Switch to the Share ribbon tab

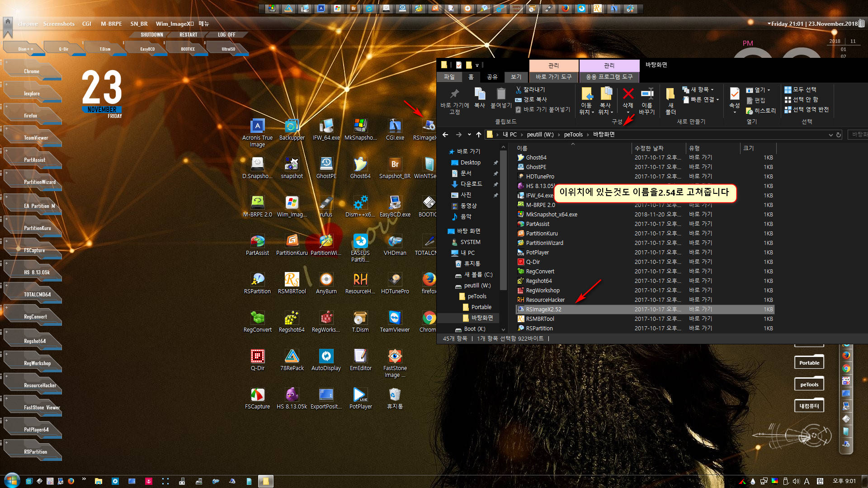[492, 77]
